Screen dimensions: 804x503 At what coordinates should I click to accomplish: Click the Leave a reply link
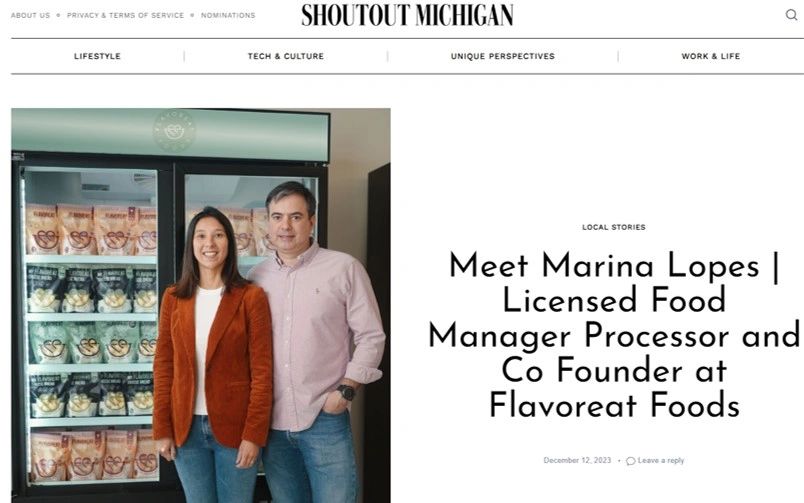661,460
